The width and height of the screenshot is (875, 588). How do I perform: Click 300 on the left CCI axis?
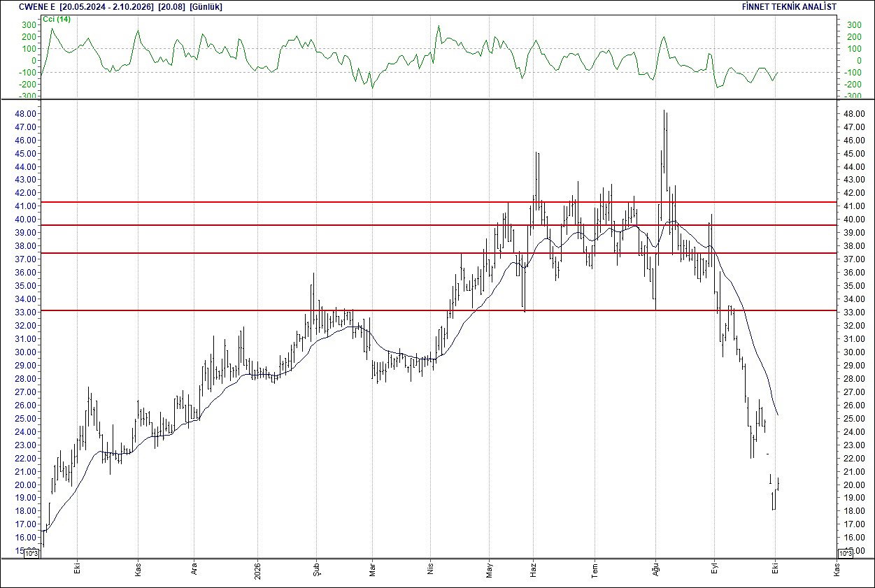click(x=29, y=25)
